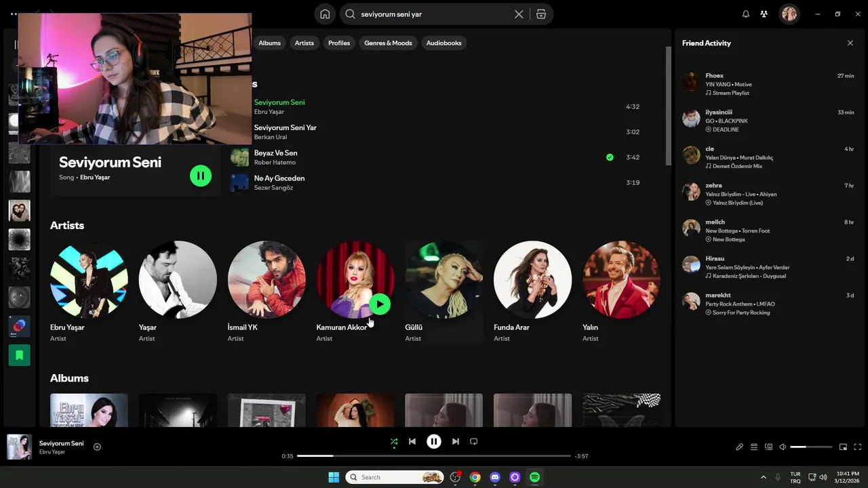Select the Ne Ay Geceden song row
The height and width of the screenshot is (488, 868).
[x=437, y=182]
